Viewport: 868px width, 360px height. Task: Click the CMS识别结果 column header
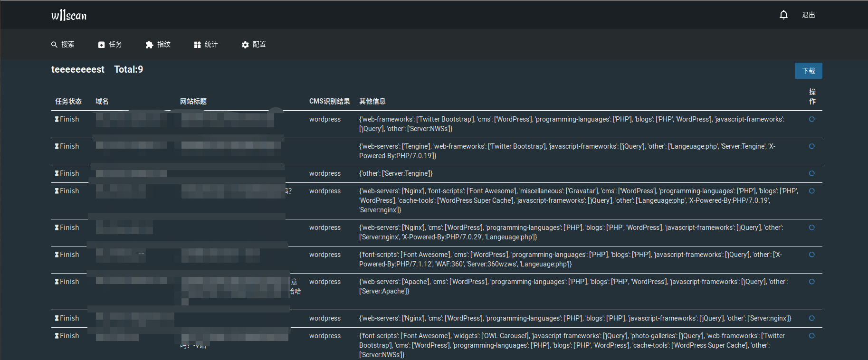330,101
